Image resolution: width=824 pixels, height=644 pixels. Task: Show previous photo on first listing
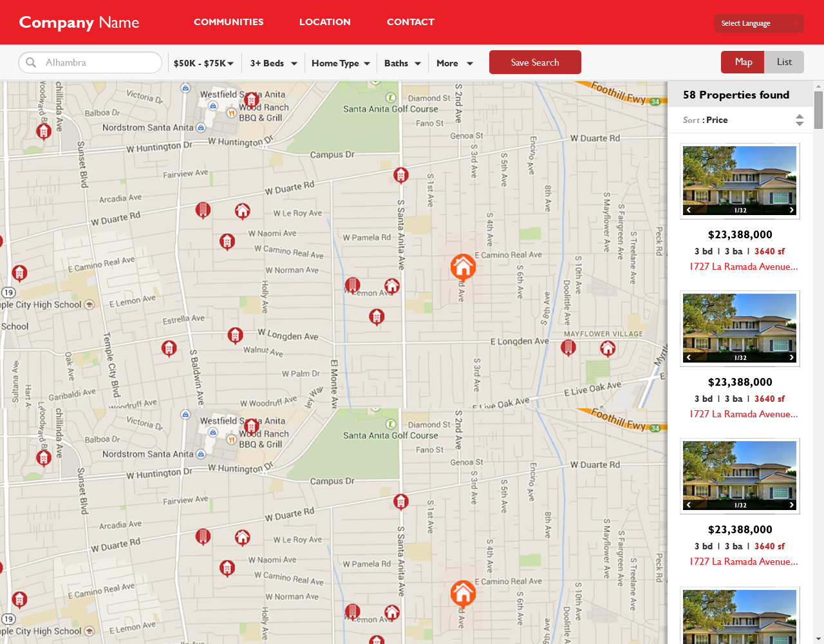tap(688, 210)
